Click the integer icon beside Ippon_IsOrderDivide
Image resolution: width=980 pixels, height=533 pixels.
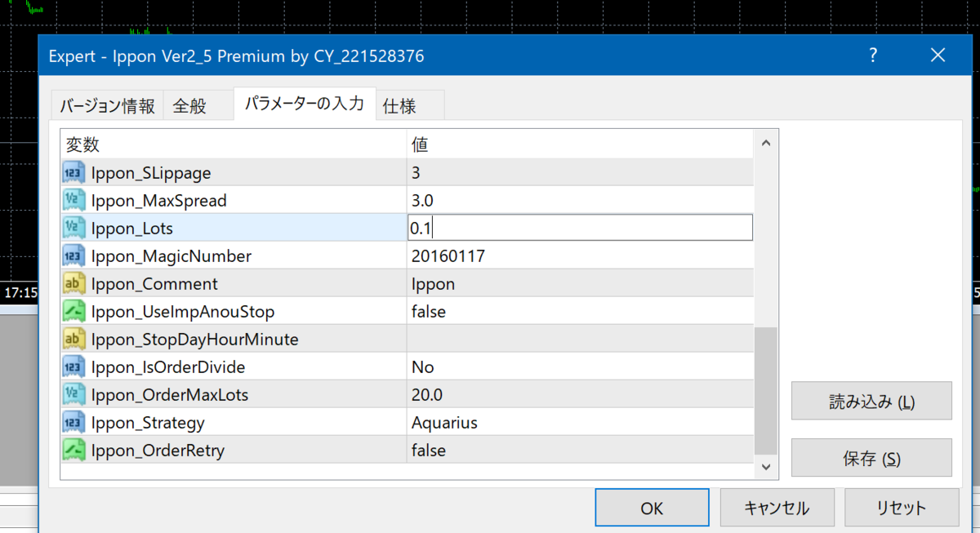[x=73, y=367]
